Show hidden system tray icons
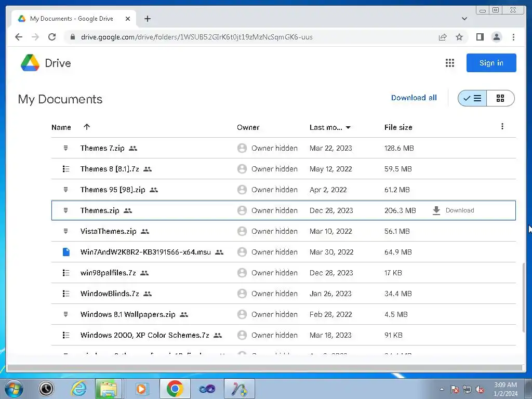 (x=442, y=389)
